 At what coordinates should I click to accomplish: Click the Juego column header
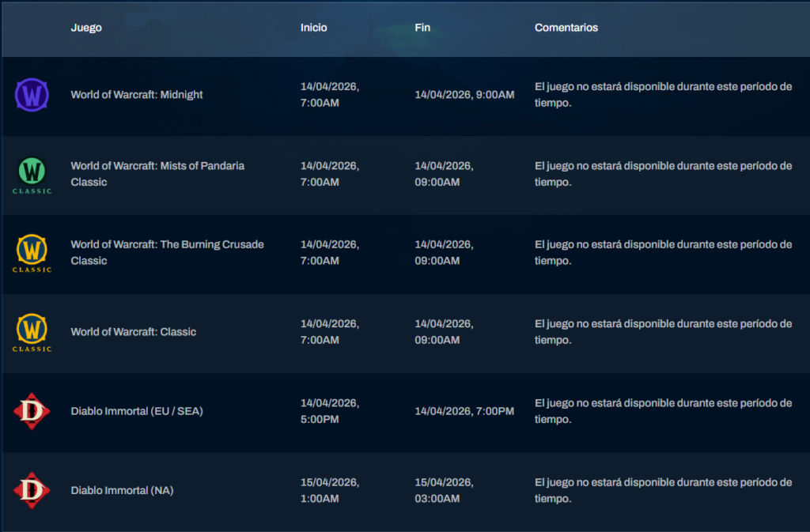[x=86, y=28]
